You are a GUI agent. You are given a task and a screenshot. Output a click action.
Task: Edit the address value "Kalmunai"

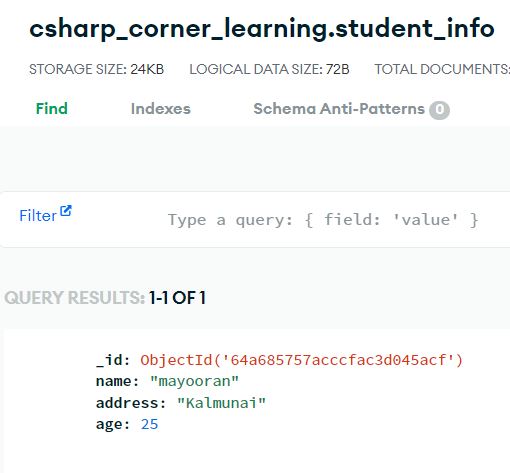221,403
